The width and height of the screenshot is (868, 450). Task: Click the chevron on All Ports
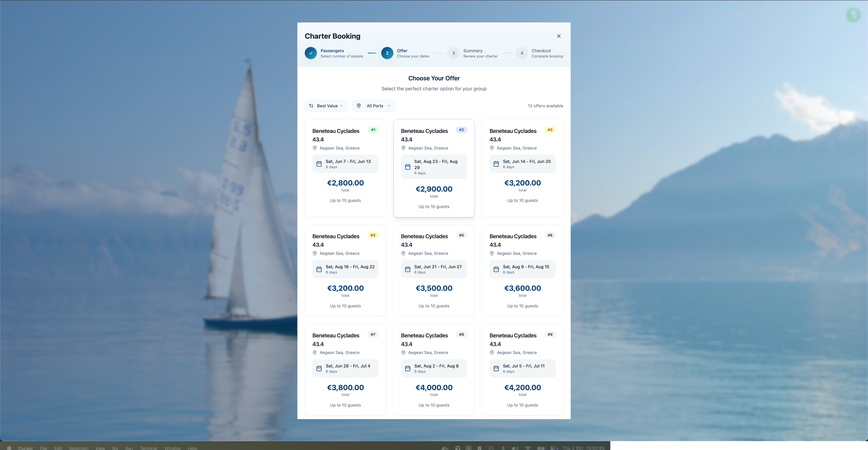coord(389,106)
